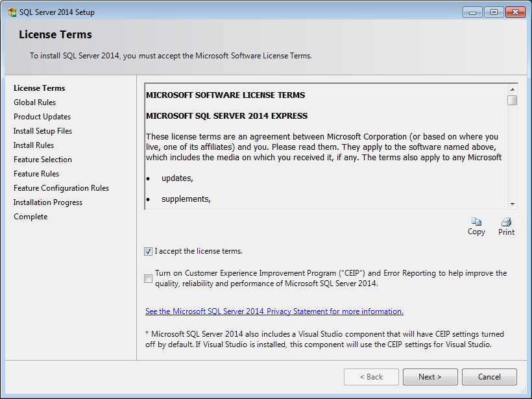Image resolution: width=532 pixels, height=399 pixels.
Task: Click the 'supplements,' bullet text
Action: click(x=186, y=199)
